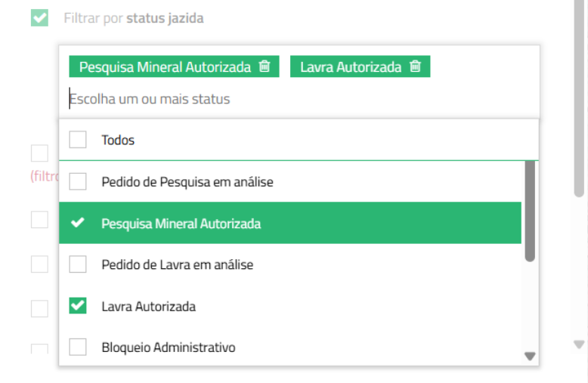This screenshot has height=383, width=588.
Task: Click the Filtrar por status jazida label
Action: point(134,18)
